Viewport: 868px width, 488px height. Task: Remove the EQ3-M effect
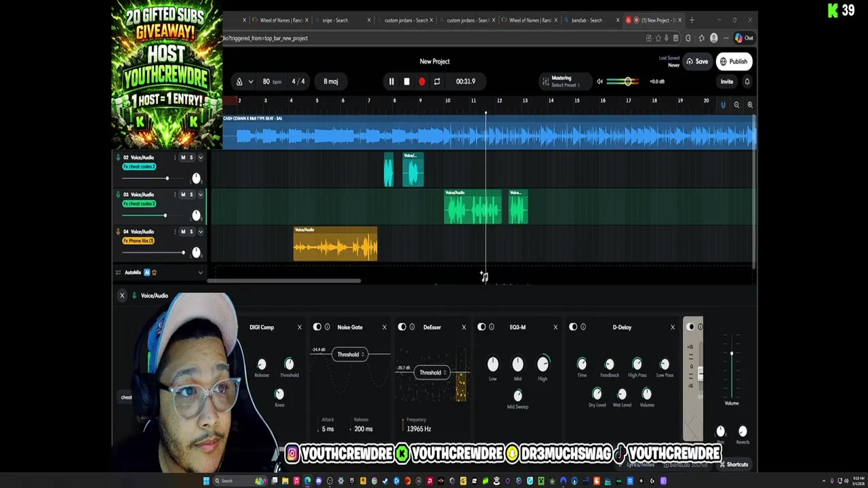tap(555, 327)
